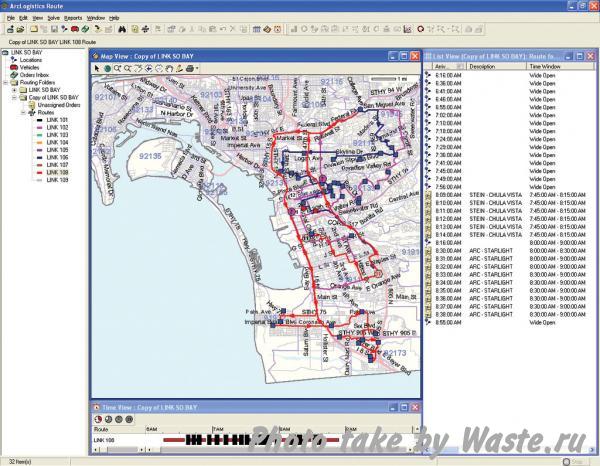Viewport: 600px width, 466px height.
Task: Click second round icon in Time View toolbar
Action: click(x=109, y=419)
